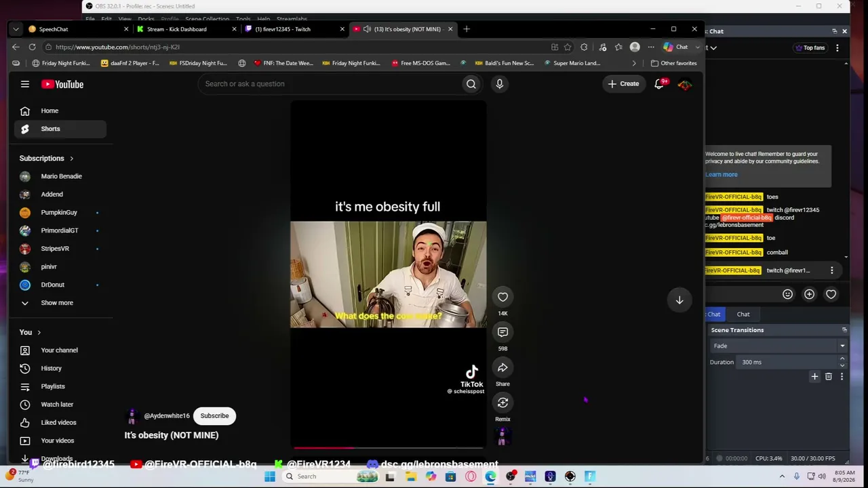Go to the next Short with down arrow
Viewport: 868px width, 488px height.
[679, 300]
